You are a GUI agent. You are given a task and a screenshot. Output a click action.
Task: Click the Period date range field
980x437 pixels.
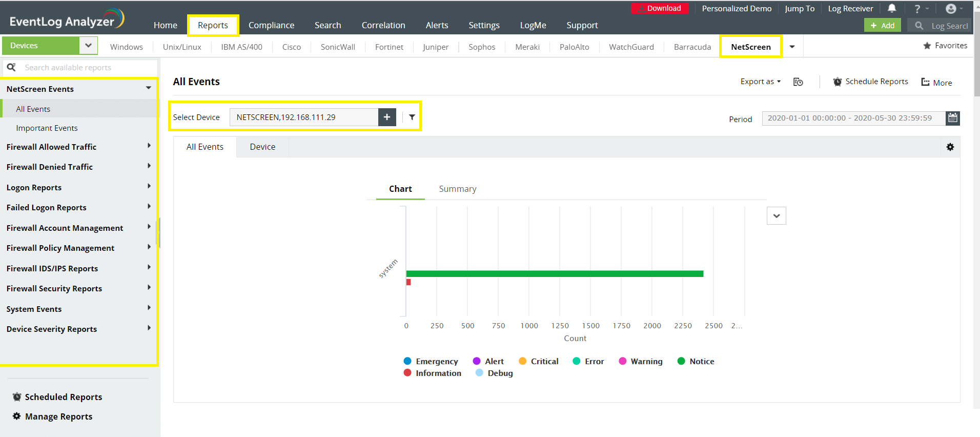point(854,118)
